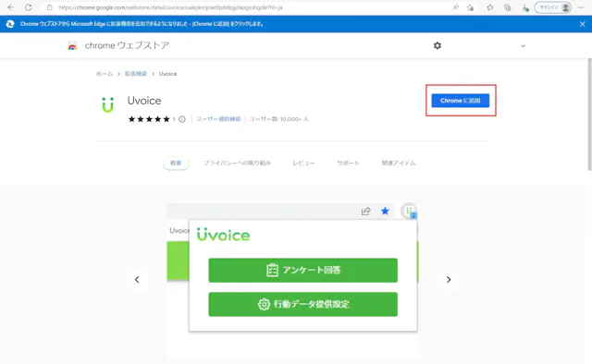Viewport: 592px width, 364px height.
Task: Click the ユーザー数: 10,000+ 人 text
Action: [278, 119]
